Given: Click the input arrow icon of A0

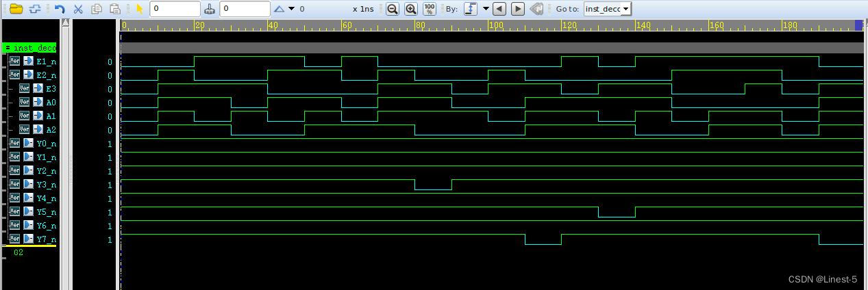Looking at the screenshot, I should pyautogui.click(x=38, y=102).
